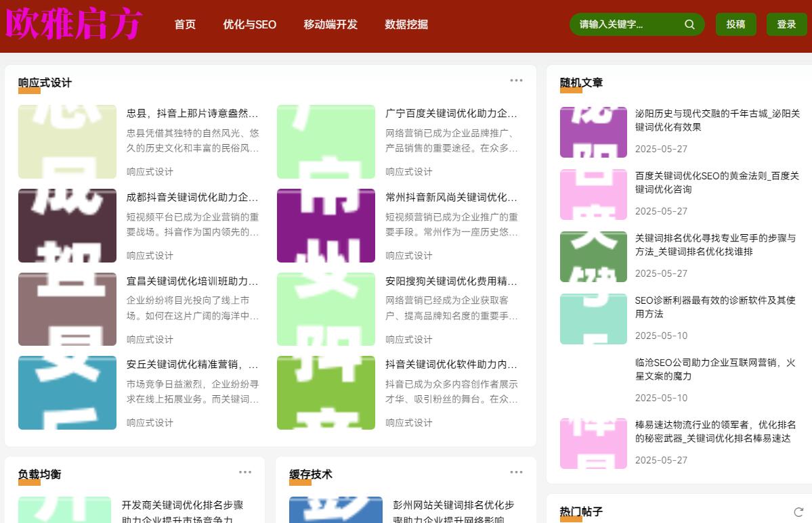
Task: Click 响应式设计 tag under 广宁 article
Action: (408, 172)
